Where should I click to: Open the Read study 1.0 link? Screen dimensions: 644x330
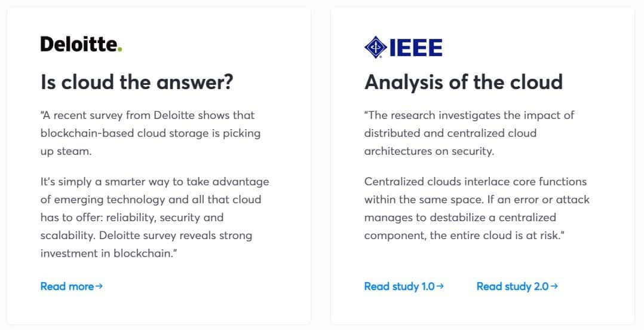click(x=404, y=286)
